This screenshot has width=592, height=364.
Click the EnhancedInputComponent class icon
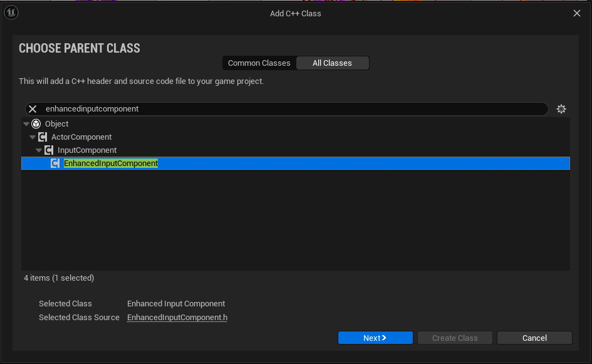(x=55, y=163)
